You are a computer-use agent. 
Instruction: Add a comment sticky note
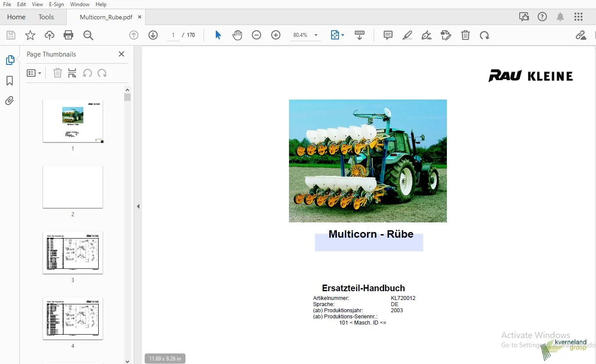[388, 35]
